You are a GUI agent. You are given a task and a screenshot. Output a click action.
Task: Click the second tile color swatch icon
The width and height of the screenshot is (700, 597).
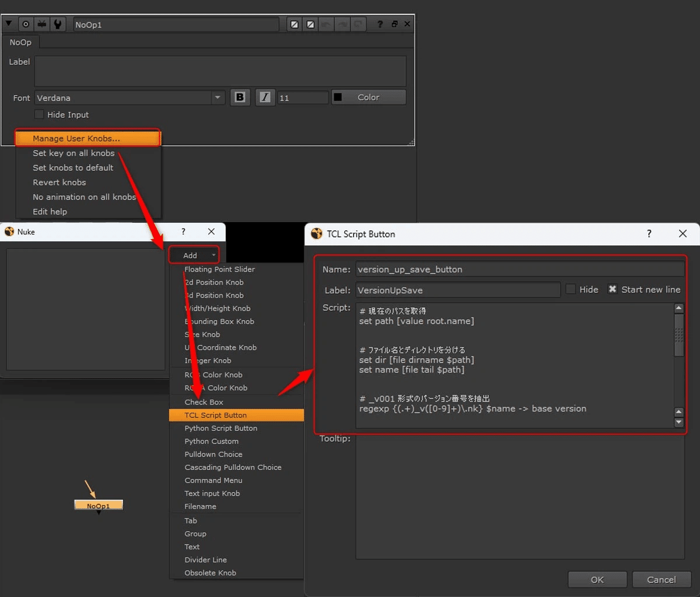tap(310, 24)
